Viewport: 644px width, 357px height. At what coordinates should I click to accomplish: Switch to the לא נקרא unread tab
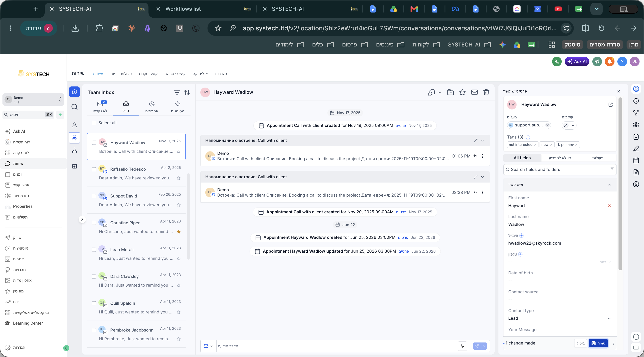coord(100,107)
